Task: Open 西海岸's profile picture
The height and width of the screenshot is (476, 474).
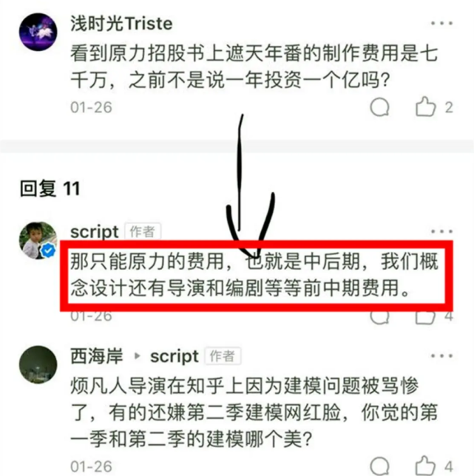Action: [38, 364]
